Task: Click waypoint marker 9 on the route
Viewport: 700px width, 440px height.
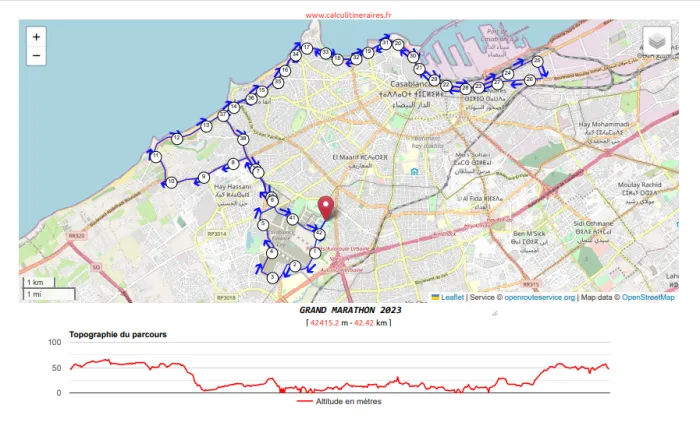Action: click(x=204, y=177)
